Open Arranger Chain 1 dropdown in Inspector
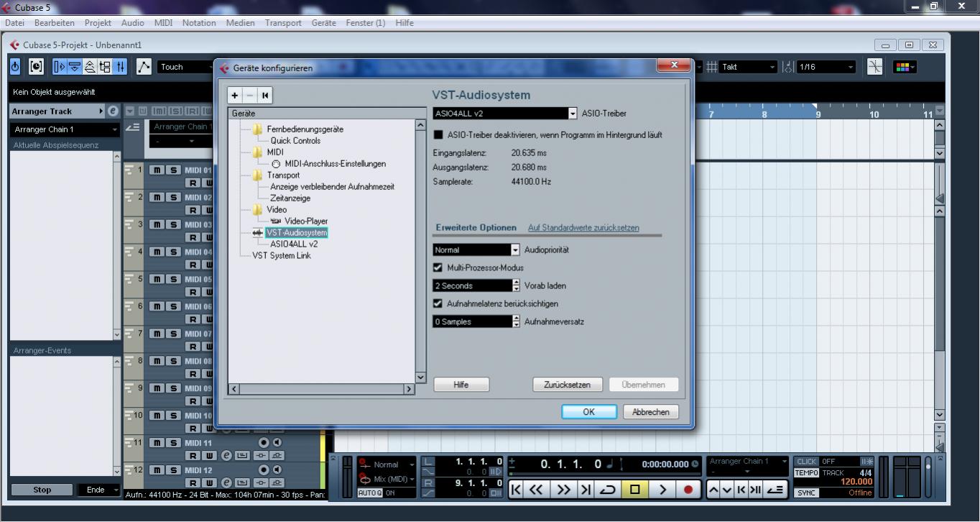 (x=65, y=129)
